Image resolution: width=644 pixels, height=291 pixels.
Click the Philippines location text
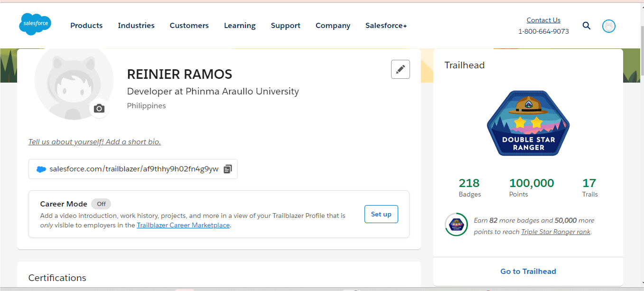(147, 106)
